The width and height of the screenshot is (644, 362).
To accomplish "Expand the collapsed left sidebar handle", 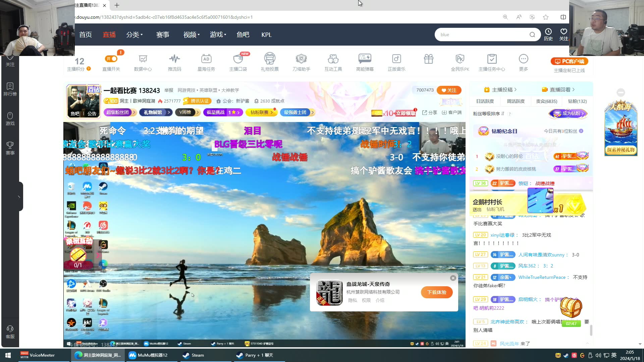I will pos(19,196).
